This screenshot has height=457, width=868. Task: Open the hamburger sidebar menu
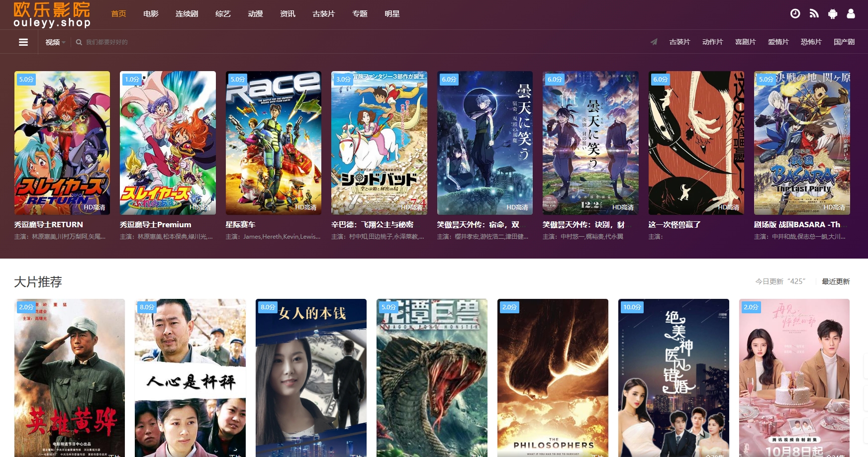coord(23,42)
